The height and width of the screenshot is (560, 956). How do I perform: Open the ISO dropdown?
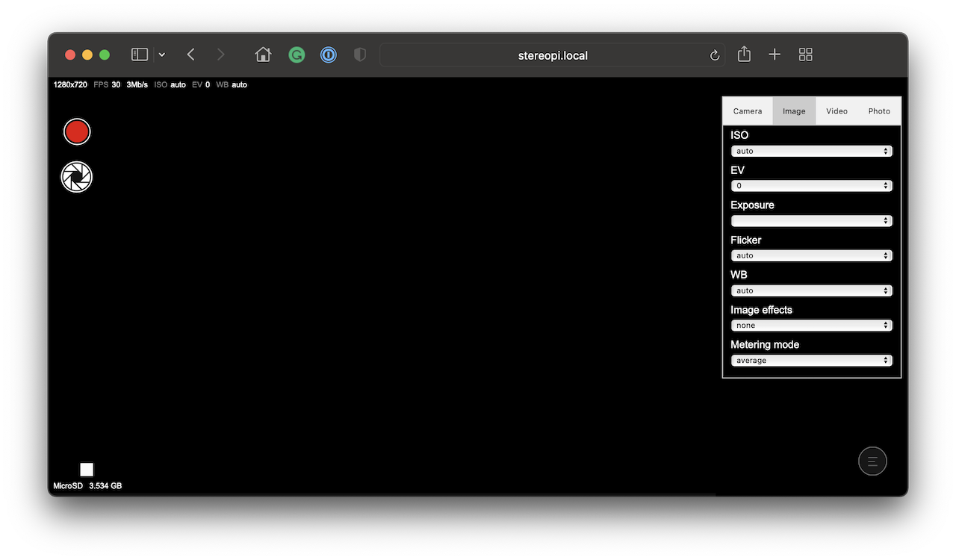click(811, 151)
